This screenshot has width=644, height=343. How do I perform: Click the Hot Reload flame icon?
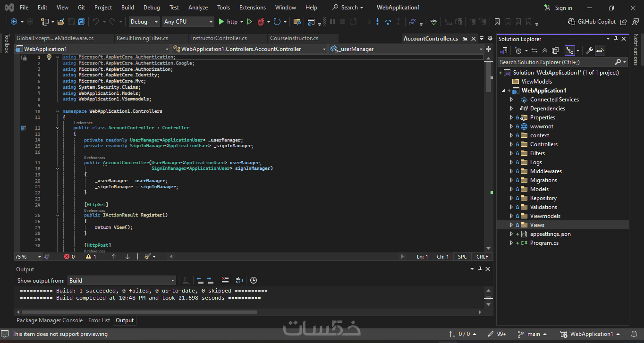coord(260,22)
